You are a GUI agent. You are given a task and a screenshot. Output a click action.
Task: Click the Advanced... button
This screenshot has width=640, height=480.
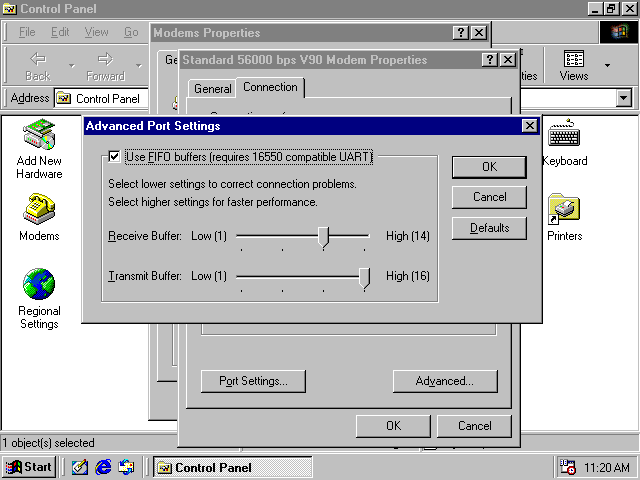point(445,381)
